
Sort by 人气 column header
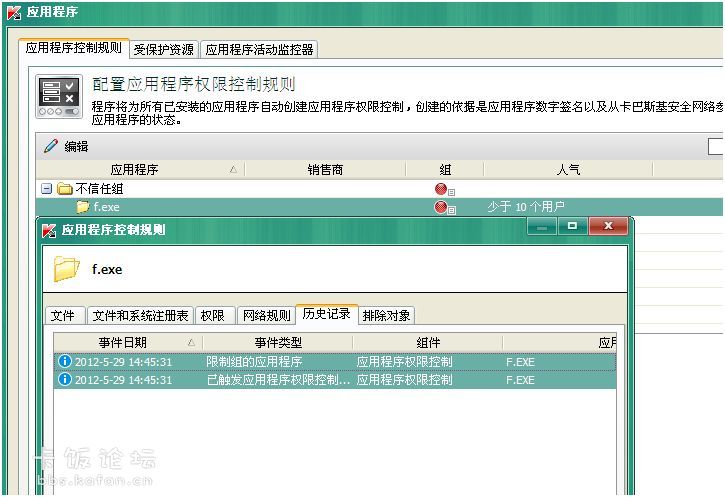point(568,170)
